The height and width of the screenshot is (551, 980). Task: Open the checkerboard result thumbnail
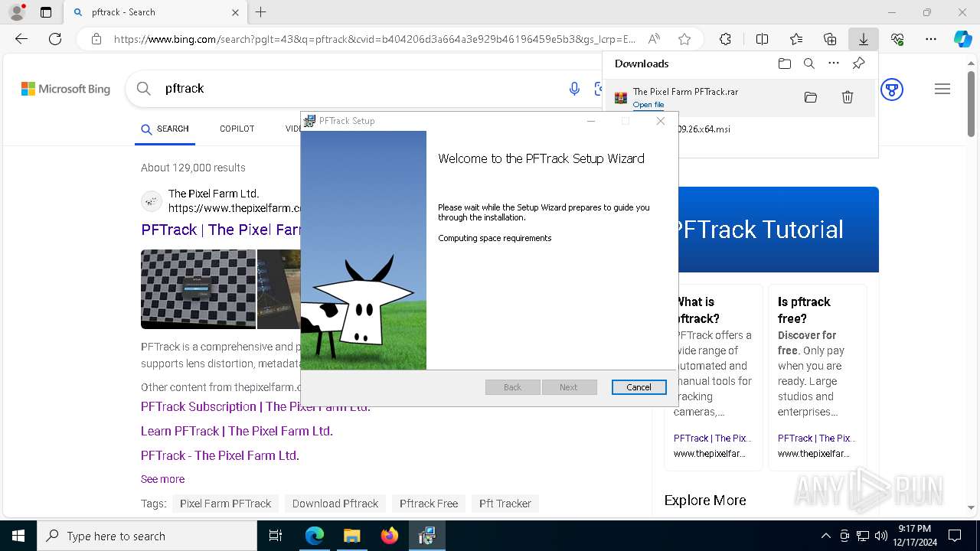(198, 289)
